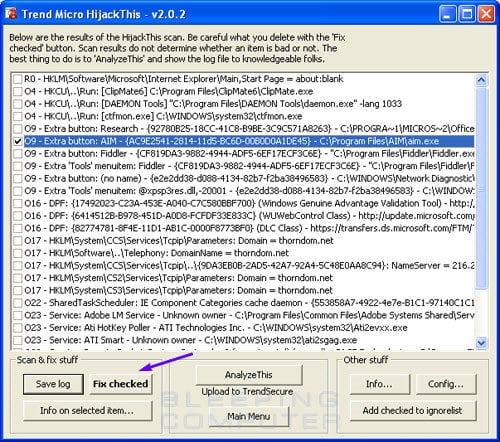The width and height of the screenshot is (500, 442).
Task: Check the O17 CCS Tcpip Domain checkbox
Action: coord(18,241)
